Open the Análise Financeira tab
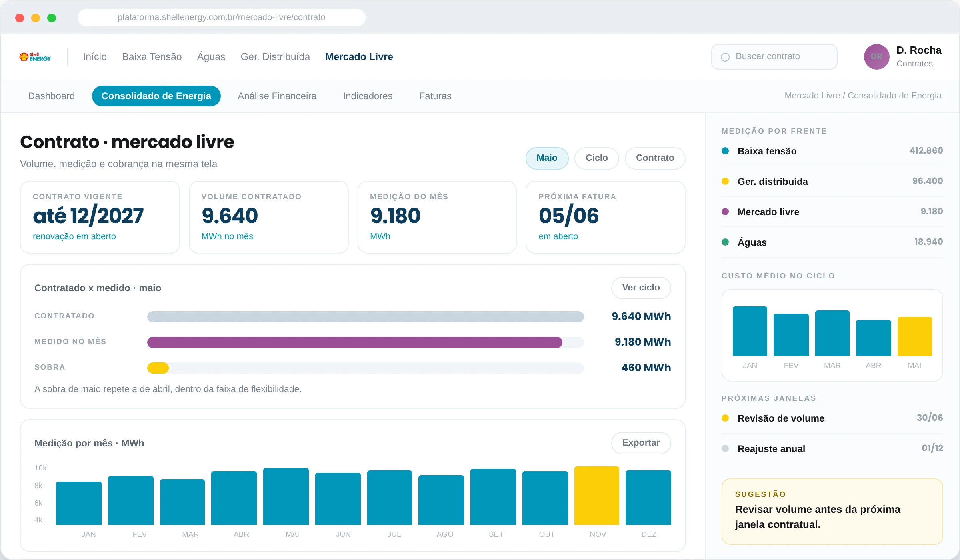The height and width of the screenshot is (560, 960). point(277,96)
